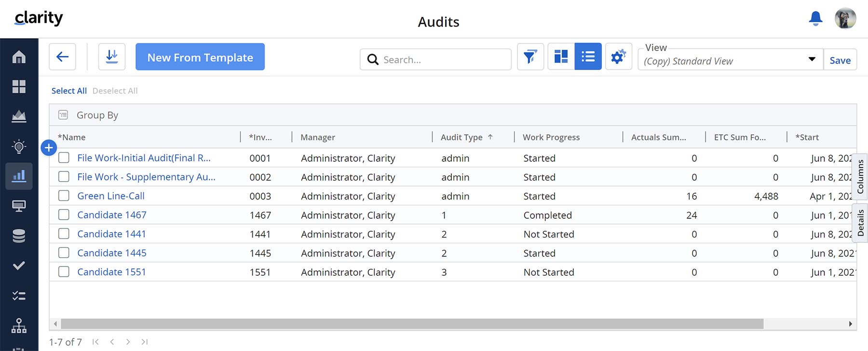This screenshot has height=351, width=868.
Task: Select the File Work - Supplementary row checkbox
Action: pyautogui.click(x=64, y=177)
